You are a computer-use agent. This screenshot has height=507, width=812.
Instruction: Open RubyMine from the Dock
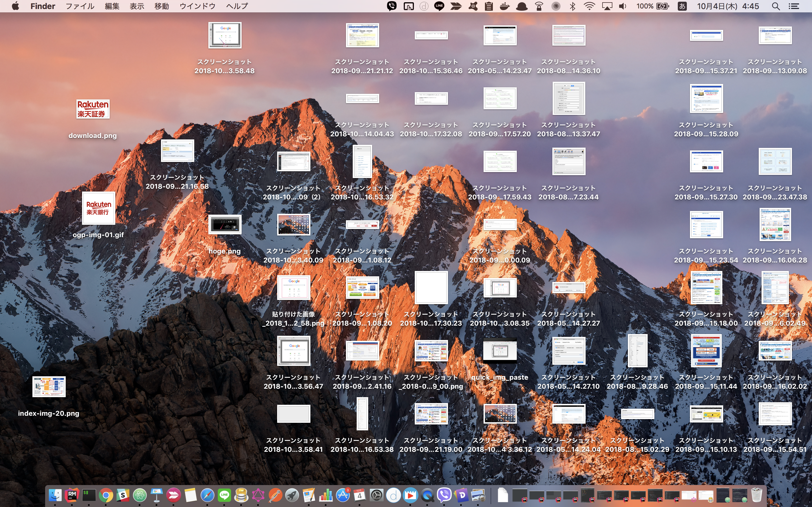72,495
